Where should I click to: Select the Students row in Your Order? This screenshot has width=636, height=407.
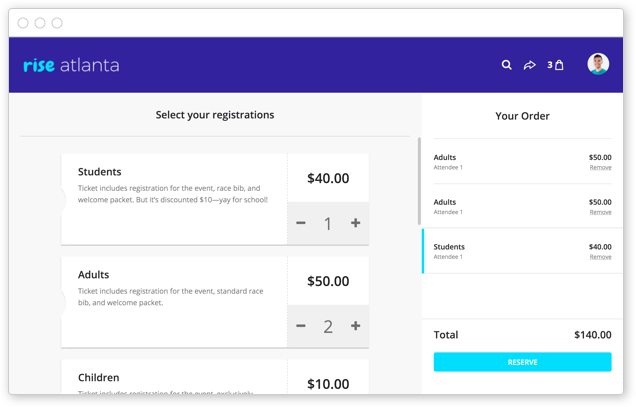click(522, 251)
